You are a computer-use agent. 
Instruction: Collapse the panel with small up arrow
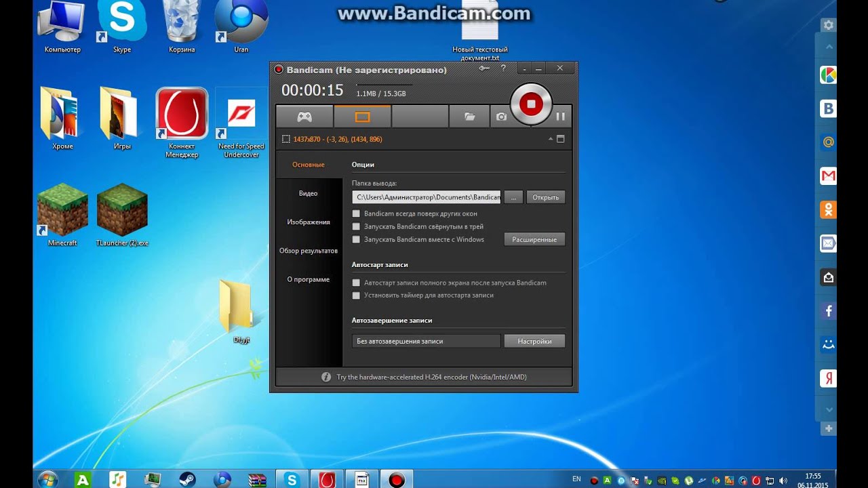[551, 139]
